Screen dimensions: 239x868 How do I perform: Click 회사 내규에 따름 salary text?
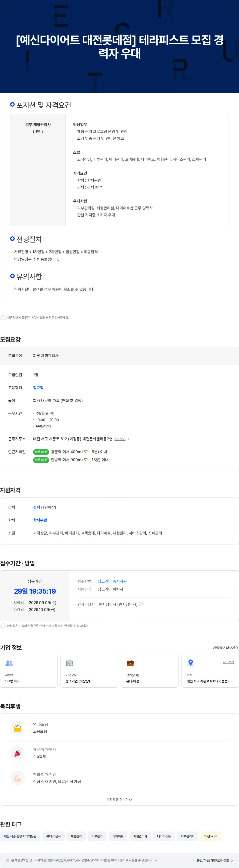(x=58, y=400)
